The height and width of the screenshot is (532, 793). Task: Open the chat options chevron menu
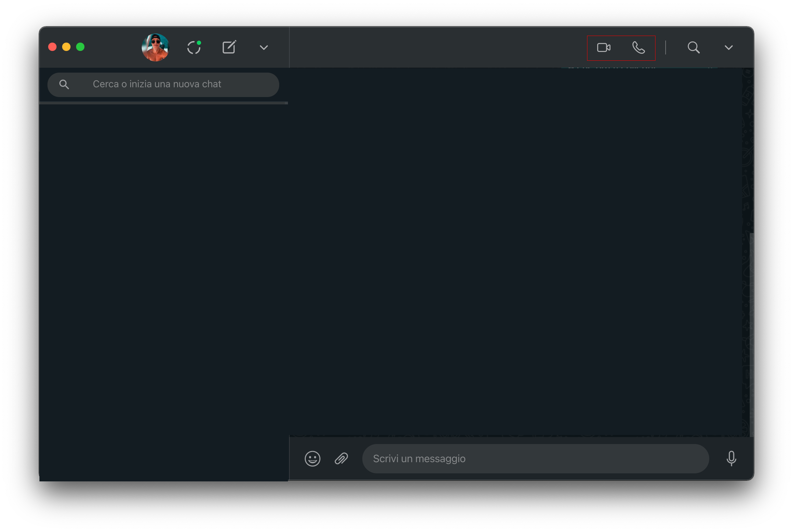(728, 47)
